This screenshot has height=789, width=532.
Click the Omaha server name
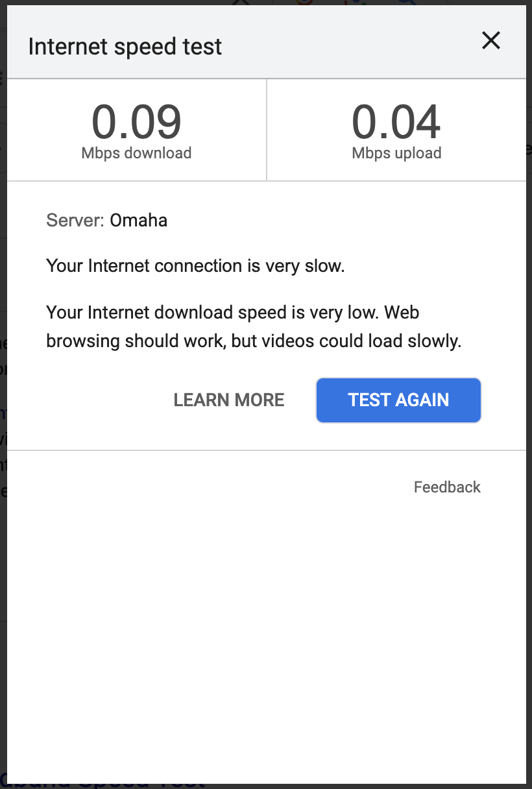[x=138, y=221]
